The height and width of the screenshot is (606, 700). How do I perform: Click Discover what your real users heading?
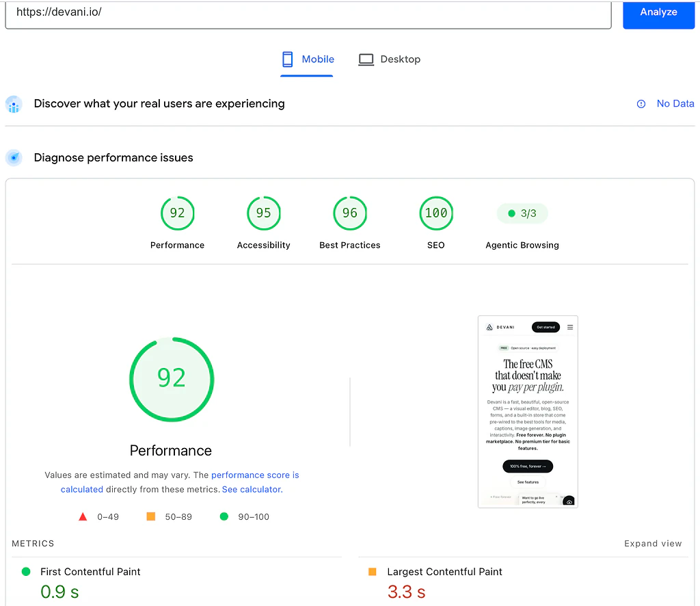pyautogui.click(x=159, y=103)
